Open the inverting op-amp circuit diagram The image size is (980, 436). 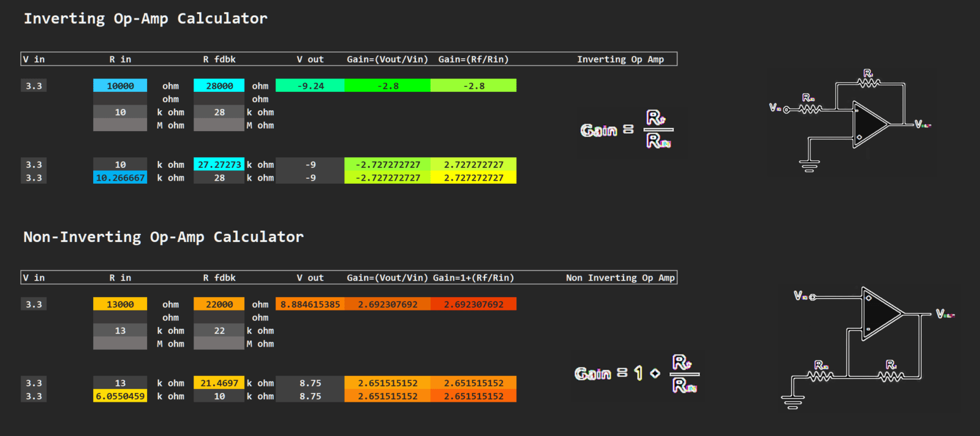[851, 121]
